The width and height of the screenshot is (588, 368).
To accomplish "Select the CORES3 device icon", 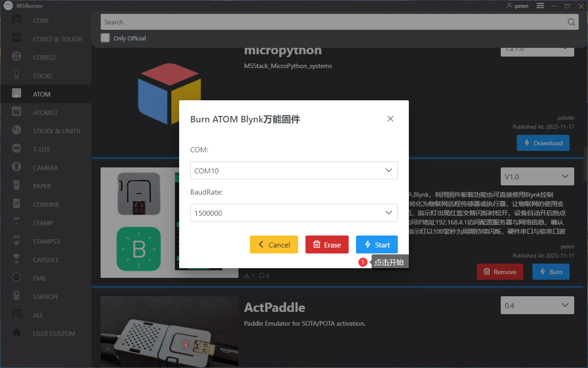I will pyautogui.click(x=17, y=57).
